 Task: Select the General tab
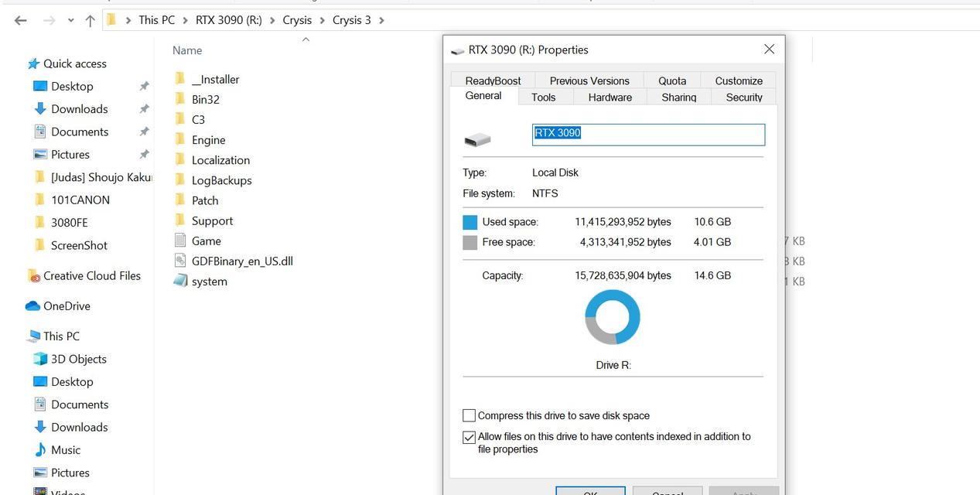[483, 96]
